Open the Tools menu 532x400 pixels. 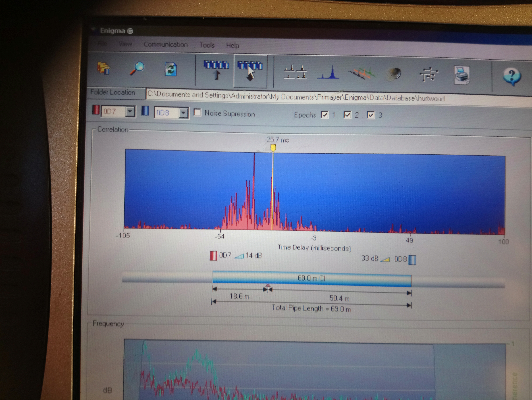[x=207, y=45]
